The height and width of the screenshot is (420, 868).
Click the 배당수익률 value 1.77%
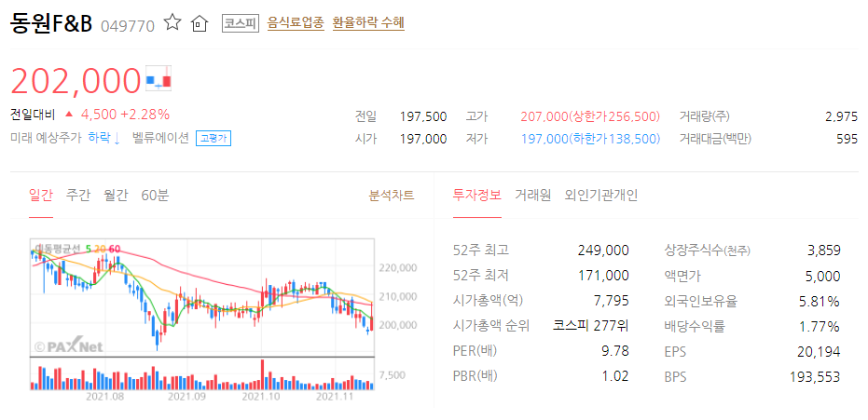pyautogui.click(x=820, y=327)
